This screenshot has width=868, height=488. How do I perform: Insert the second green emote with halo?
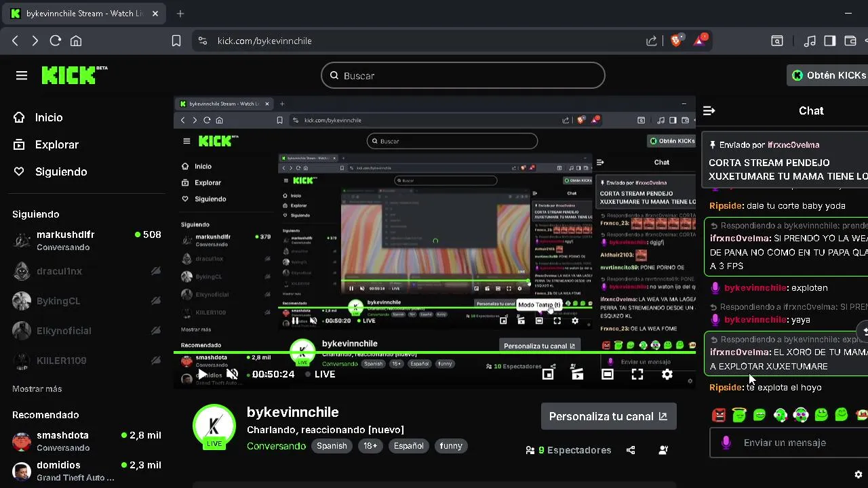pyautogui.click(x=739, y=415)
